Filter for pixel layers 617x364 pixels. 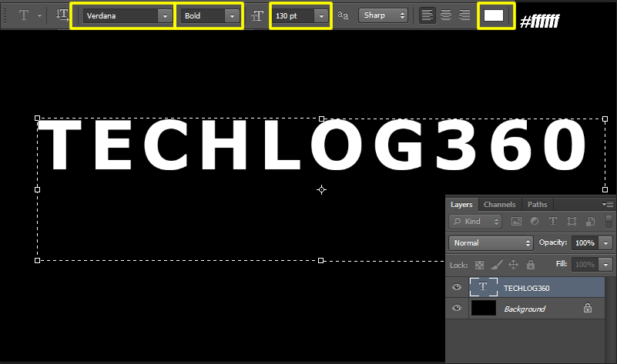click(x=516, y=222)
